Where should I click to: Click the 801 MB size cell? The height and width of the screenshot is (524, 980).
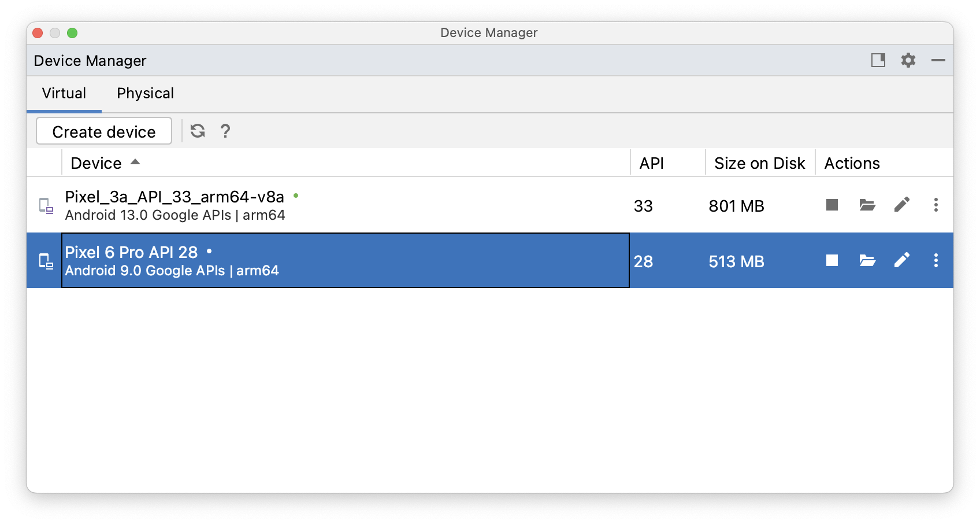click(736, 206)
